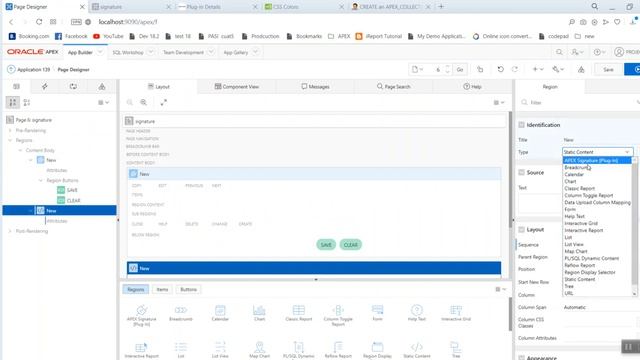
Task: Click the Shared Components icon in the toolbar
Action: [x=581, y=70]
